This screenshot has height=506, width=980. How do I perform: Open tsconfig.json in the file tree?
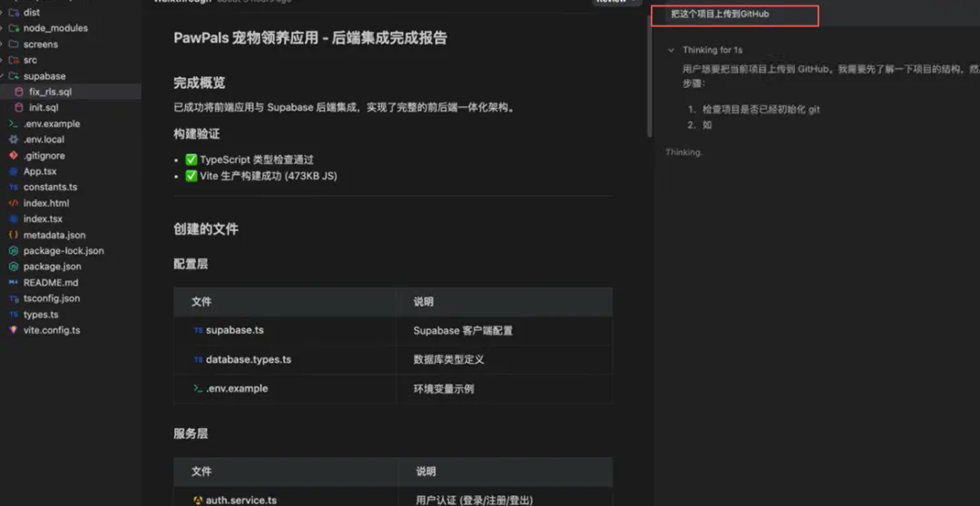[x=51, y=298]
